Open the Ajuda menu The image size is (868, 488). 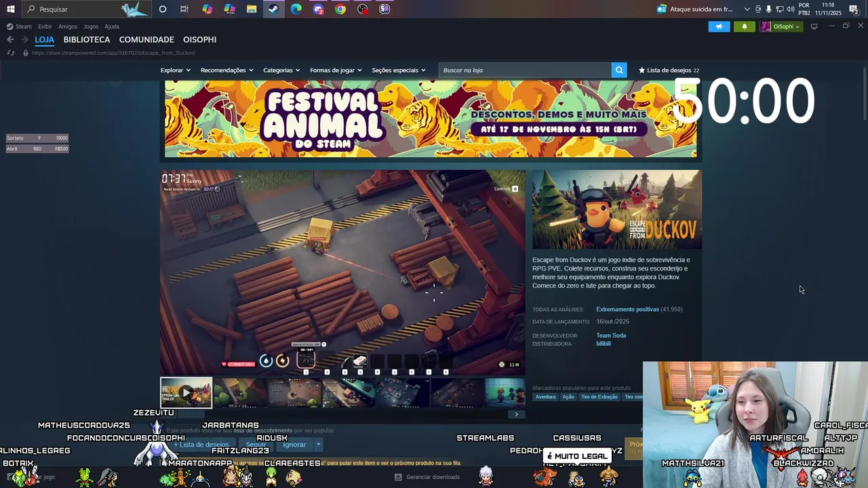112,26
